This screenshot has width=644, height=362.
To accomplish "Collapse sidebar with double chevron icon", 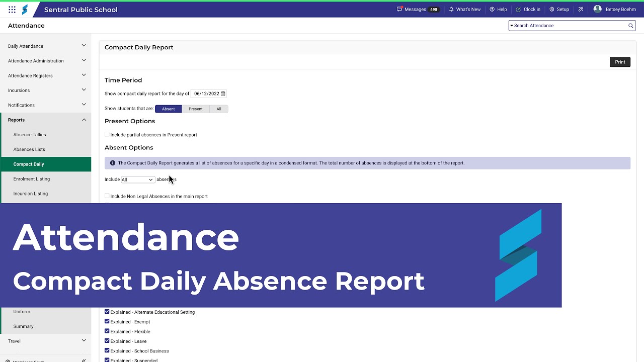I will 84,360.
